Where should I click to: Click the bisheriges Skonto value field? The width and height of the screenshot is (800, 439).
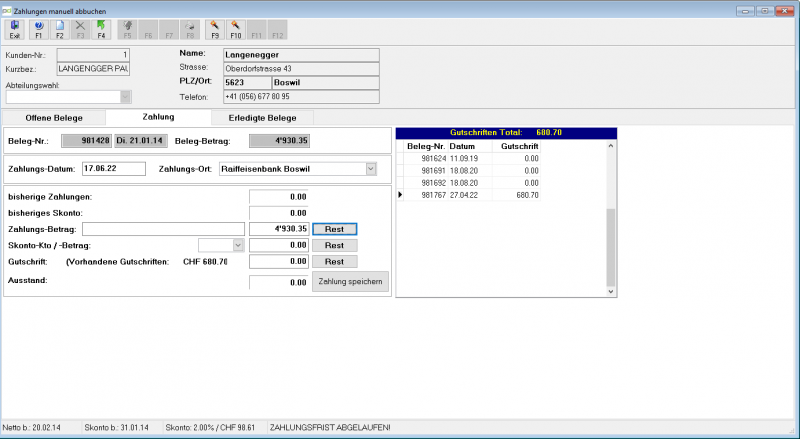coord(279,213)
